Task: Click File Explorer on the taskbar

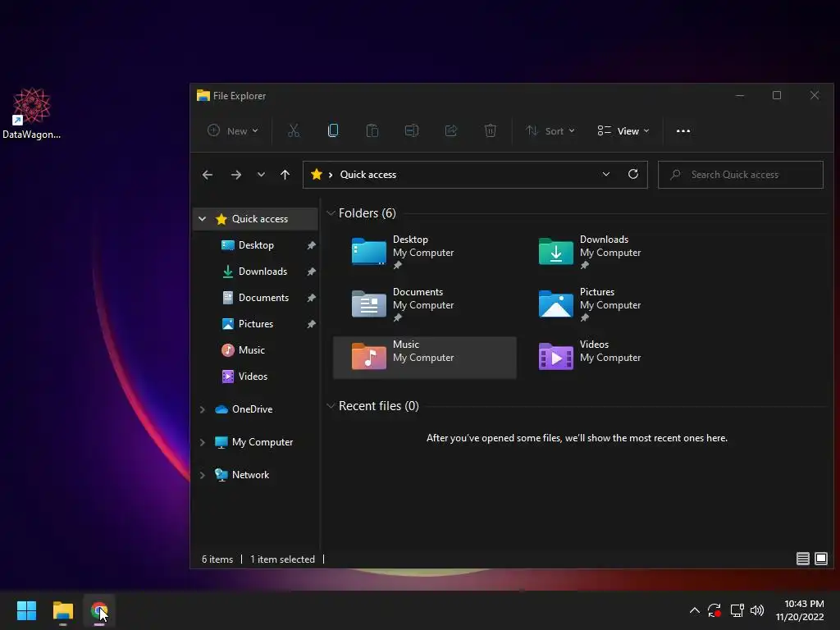Action: click(62, 610)
